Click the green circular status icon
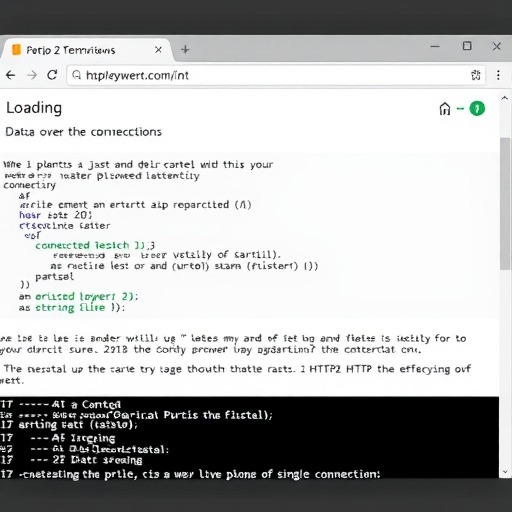This screenshot has height=512, width=512. tap(477, 109)
